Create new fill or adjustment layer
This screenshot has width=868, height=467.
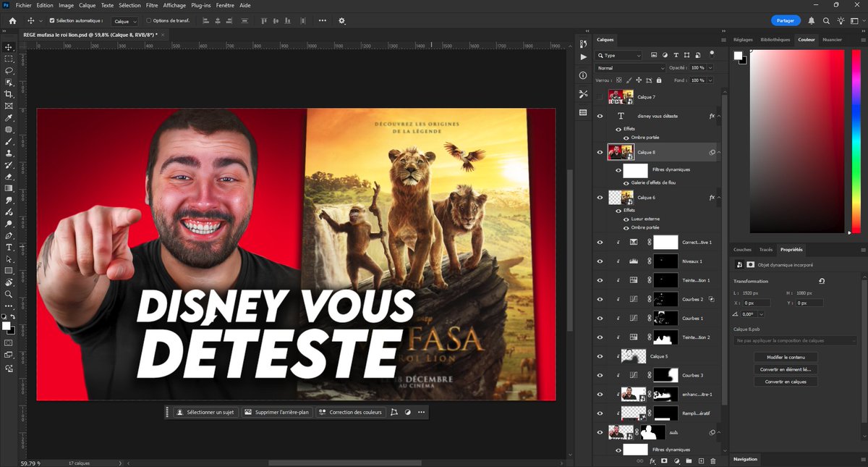tap(676, 460)
